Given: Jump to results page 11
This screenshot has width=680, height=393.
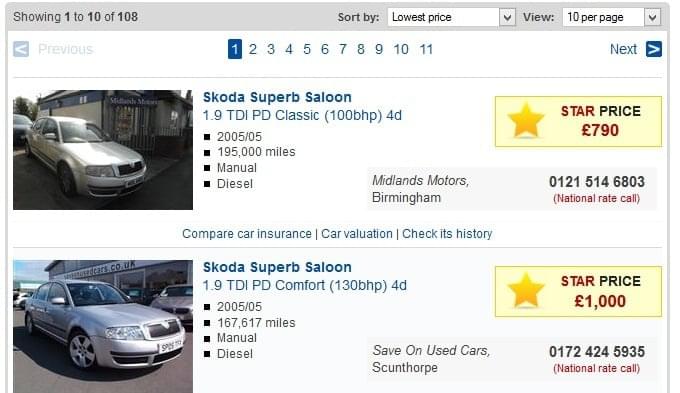Looking at the screenshot, I should [x=426, y=49].
